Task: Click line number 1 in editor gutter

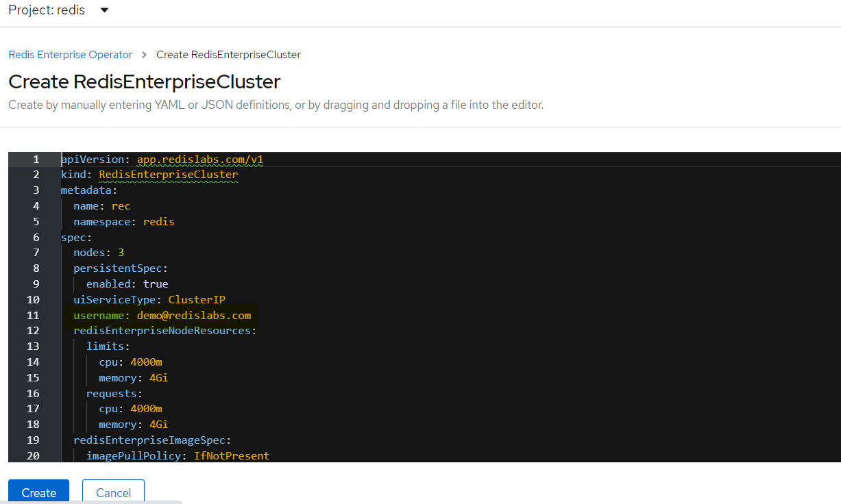Action: coord(36,159)
